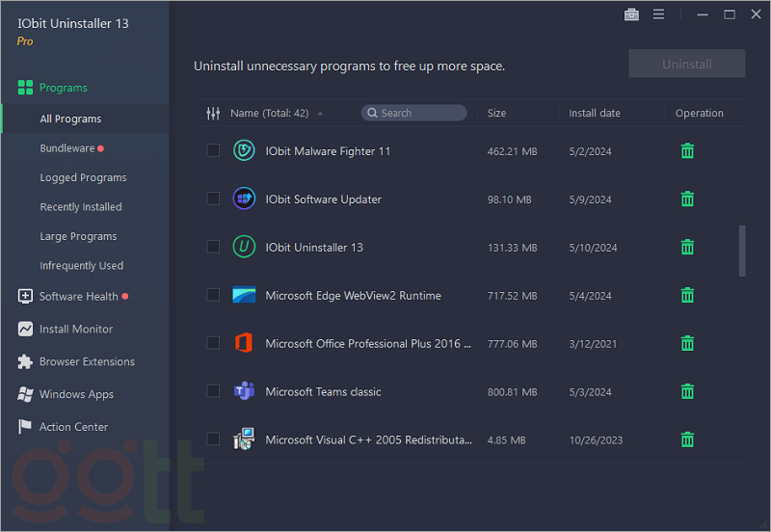This screenshot has width=771, height=532.
Task: Click the Microsoft Office Professional Plus icon
Action: [x=244, y=343]
